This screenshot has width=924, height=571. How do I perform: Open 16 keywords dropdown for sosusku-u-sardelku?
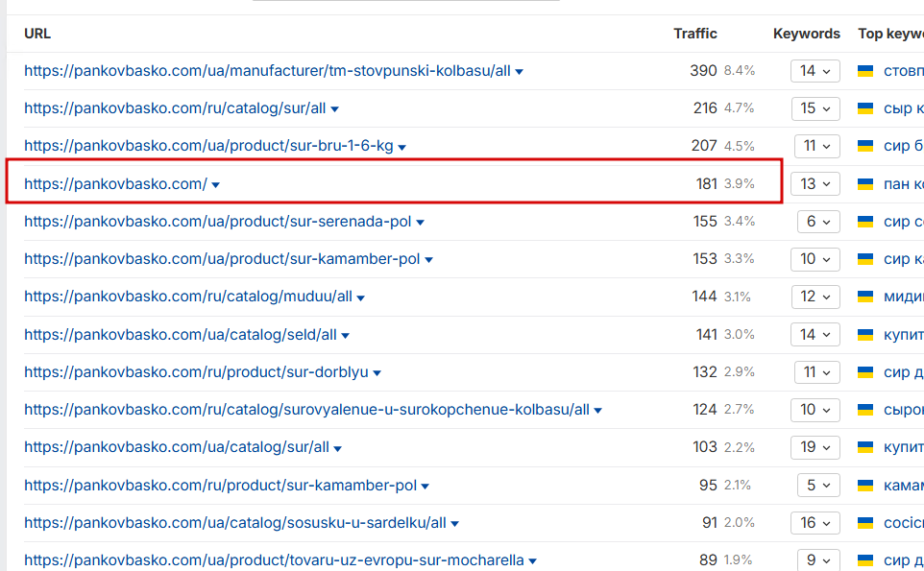click(x=815, y=523)
